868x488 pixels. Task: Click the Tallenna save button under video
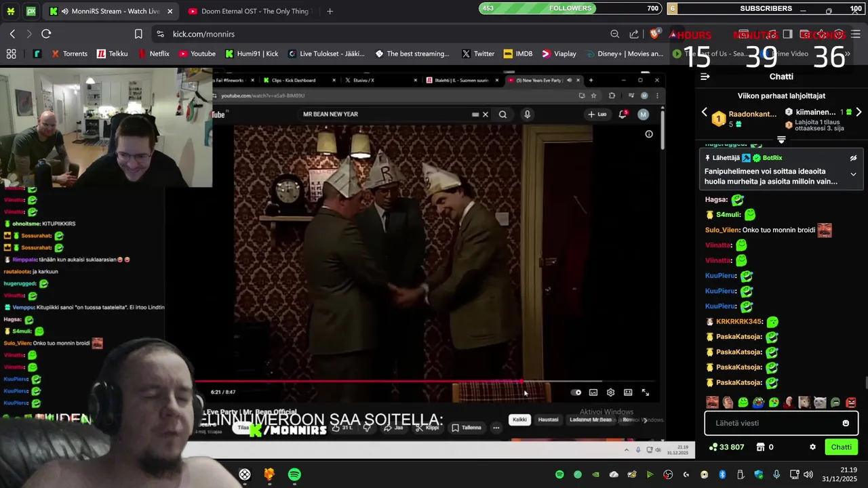[x=467, y=428]
